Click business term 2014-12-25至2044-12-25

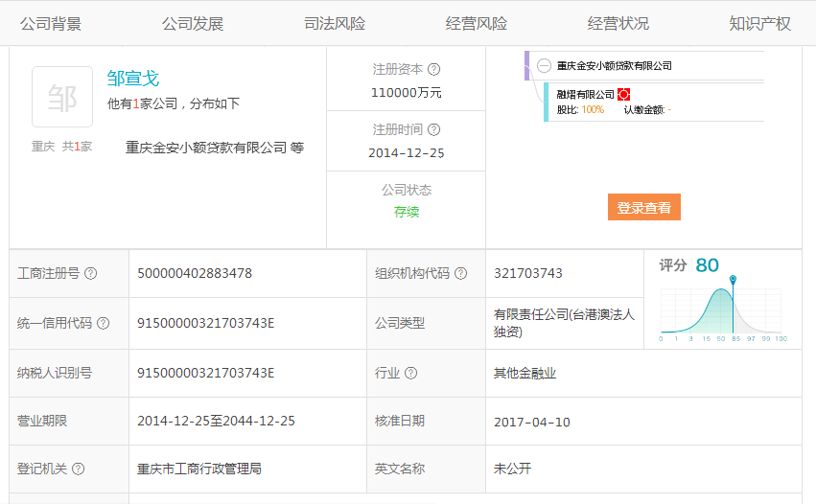click(x=216, y=421)
